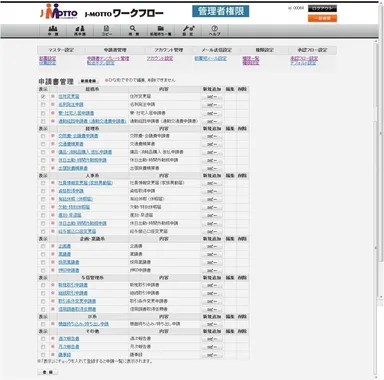
Task: Open the デフォルト設定 link
Action: pos(303,63)
